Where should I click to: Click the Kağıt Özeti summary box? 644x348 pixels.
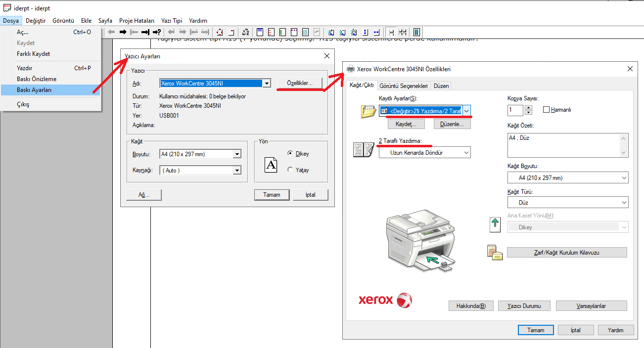(568, 145)
